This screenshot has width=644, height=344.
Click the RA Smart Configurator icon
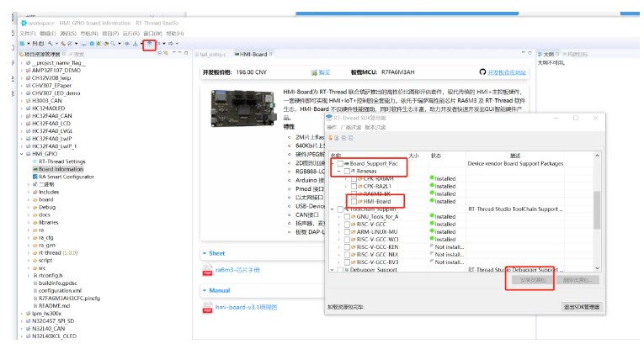coord(35,177)
